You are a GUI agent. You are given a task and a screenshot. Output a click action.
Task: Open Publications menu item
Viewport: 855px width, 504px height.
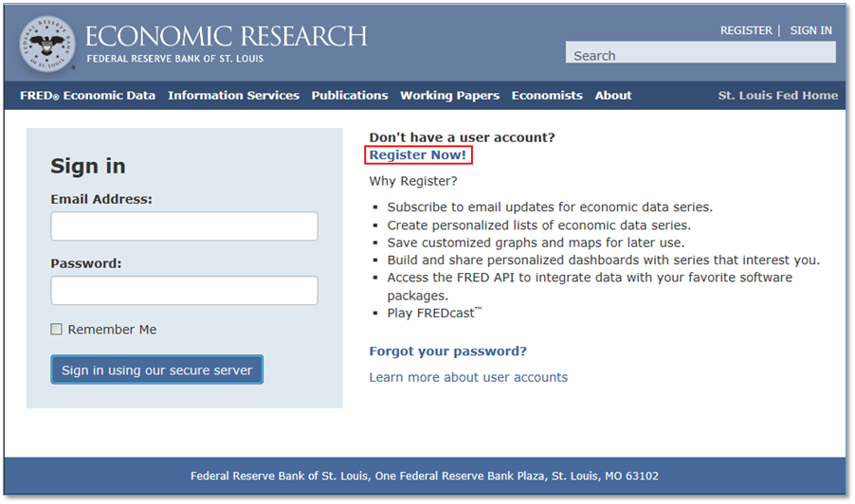pyautogui.click(x=350, y=96)
